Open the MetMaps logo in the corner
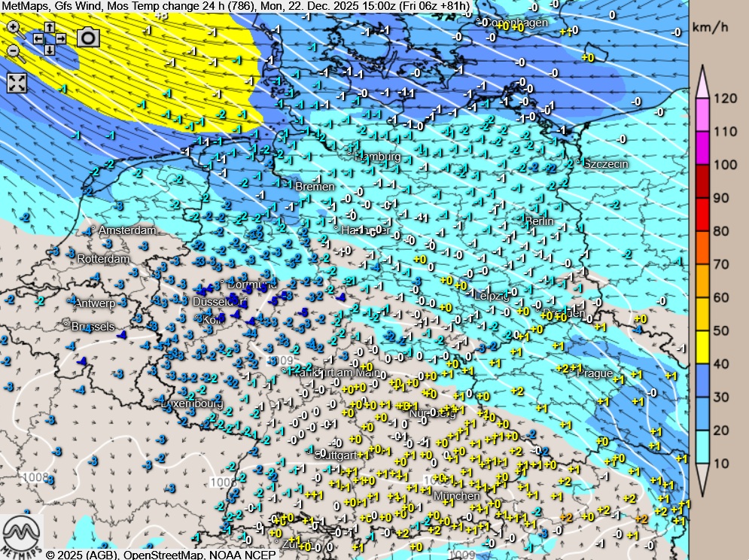This screenshot has height=560, width=749. click(x=21, y=535)
